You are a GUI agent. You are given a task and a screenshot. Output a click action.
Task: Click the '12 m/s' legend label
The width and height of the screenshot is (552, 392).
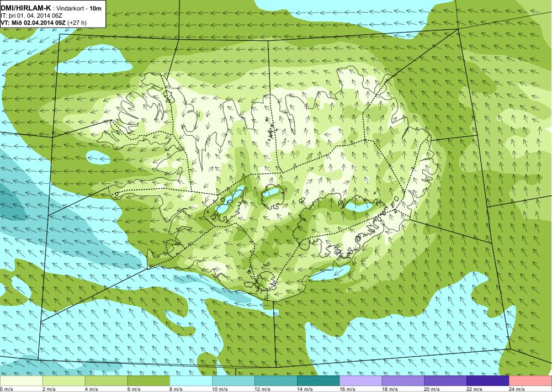[263, 389]
